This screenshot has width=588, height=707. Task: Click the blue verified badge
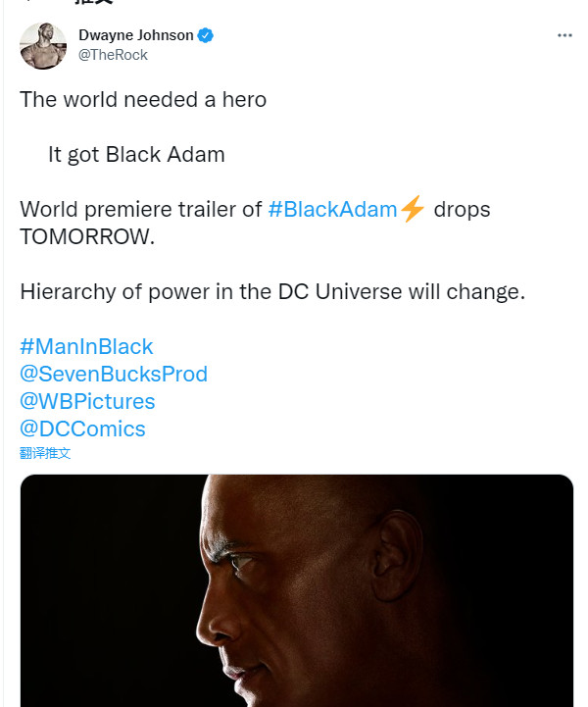point(206,35)
